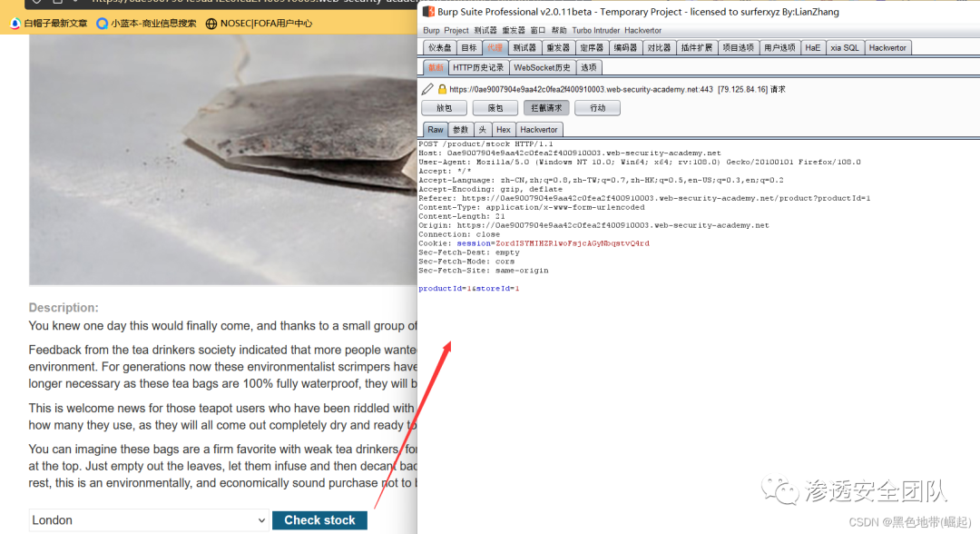Open the Project menu

click(456, 30)
